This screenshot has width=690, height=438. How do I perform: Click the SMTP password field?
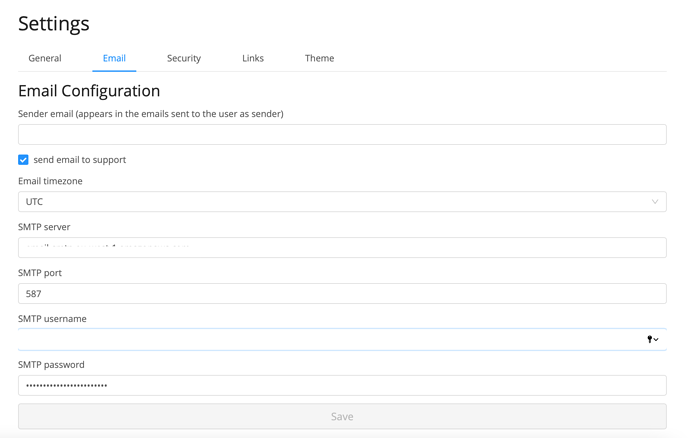tap(340, 386)
